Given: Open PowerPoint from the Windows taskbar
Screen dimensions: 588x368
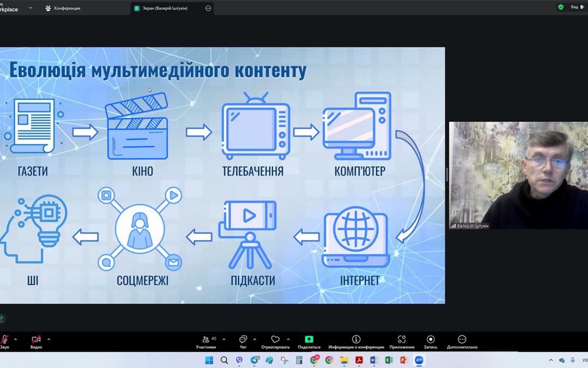Looking at the screenshot, I should [x=404, y=360].
